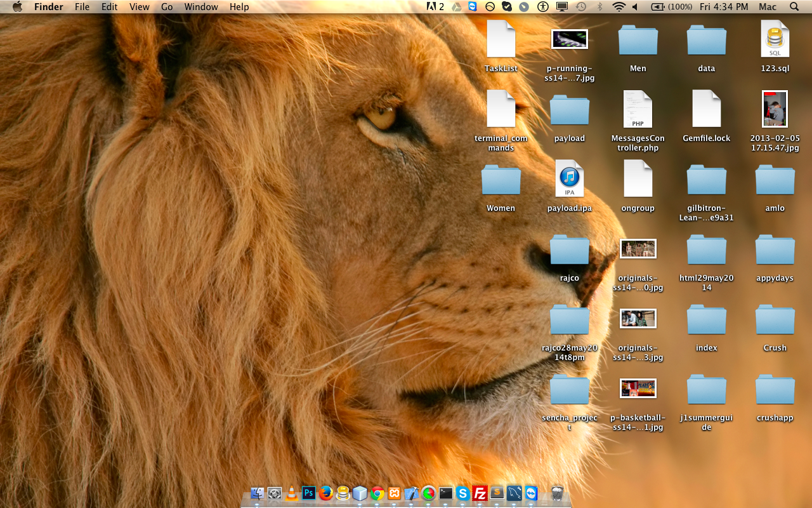This screenshot has height=508, width=812.
Task: Open the Go menu
Action: (167, 7)
